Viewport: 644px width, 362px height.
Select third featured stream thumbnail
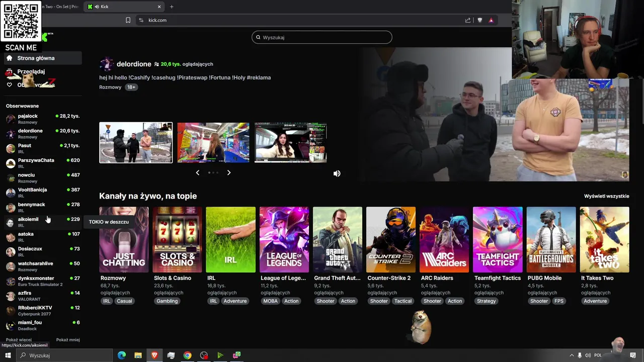tap(291, 143)
